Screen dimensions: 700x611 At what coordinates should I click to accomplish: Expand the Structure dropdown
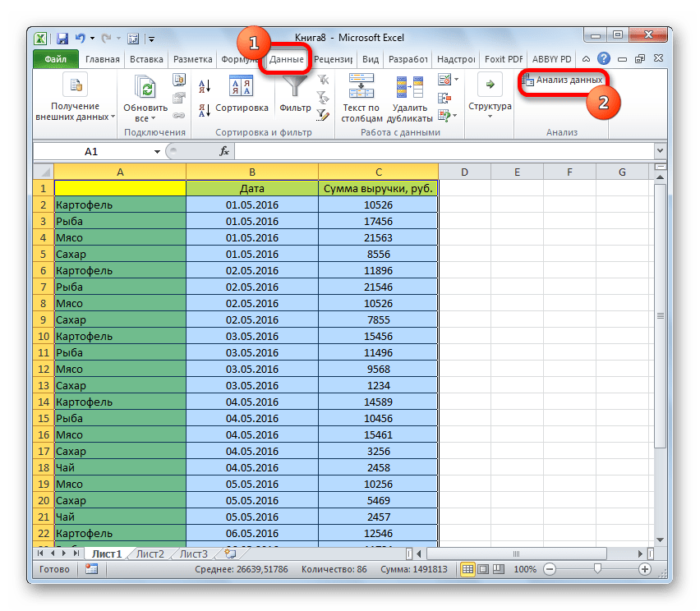[490, 117]
